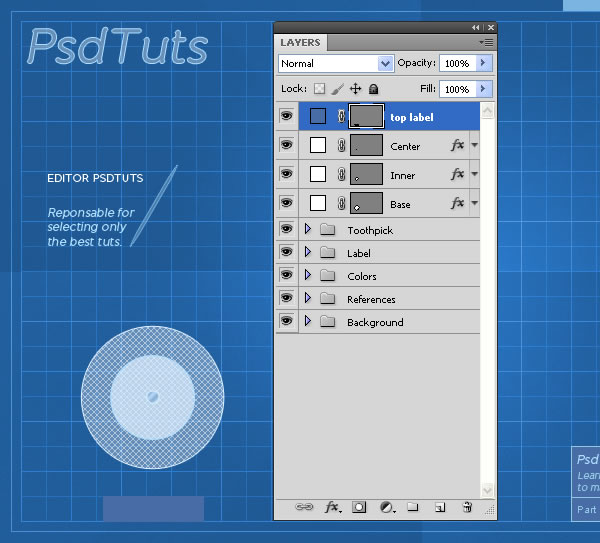Image resolution: width=600 pixels, height=543 pixels.
Task: Select the Inner layer name
Action: 403,176
